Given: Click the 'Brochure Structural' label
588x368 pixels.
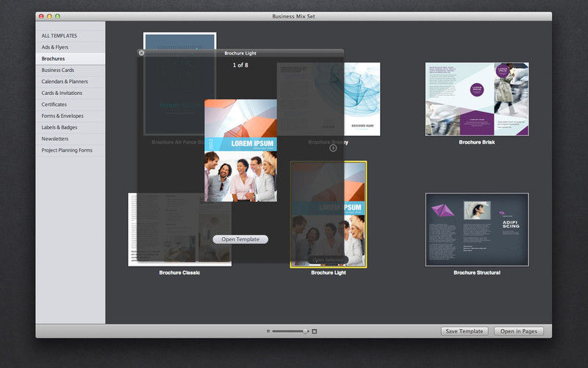Looking at the screenshot, I should point(476,272).
